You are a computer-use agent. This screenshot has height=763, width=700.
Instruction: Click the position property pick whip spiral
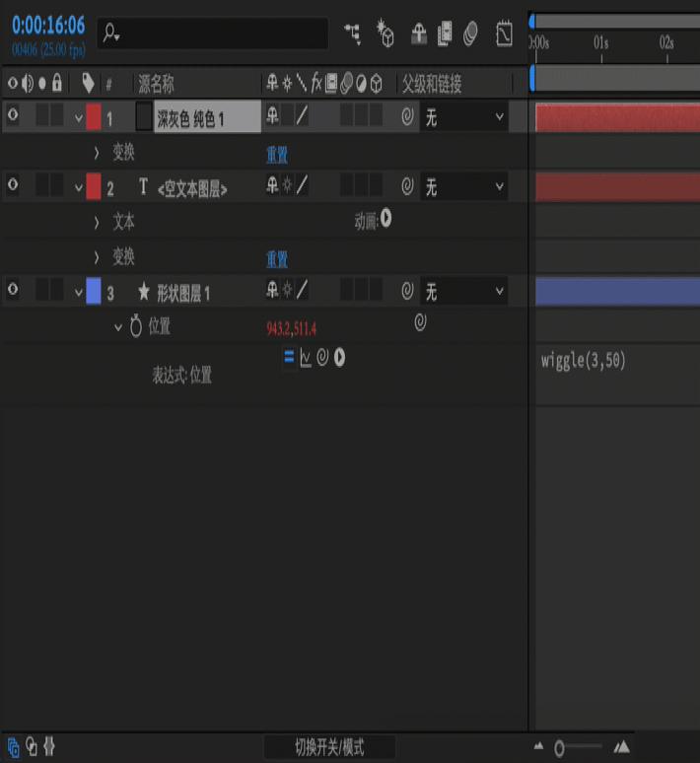click(420, 321)
